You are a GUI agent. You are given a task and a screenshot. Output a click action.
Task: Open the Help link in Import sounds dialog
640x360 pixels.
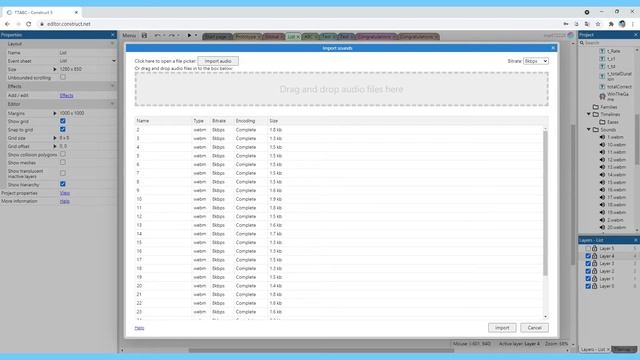tap(139, 328)
